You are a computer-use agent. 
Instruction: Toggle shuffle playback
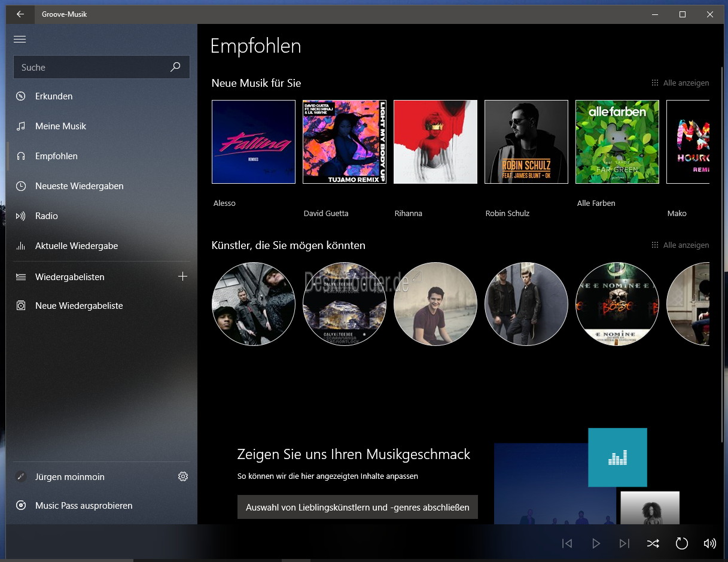[653, 543]
